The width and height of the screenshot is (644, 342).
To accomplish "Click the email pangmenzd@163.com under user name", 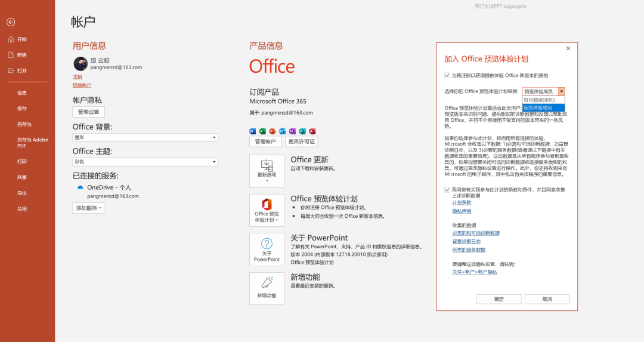I will point(116,67).
